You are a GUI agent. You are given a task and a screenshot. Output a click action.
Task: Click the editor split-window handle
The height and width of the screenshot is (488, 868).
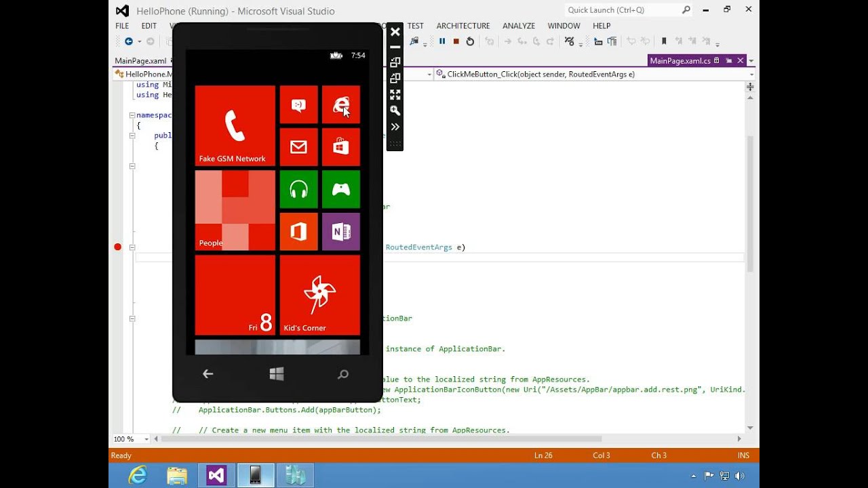[750, 87]
